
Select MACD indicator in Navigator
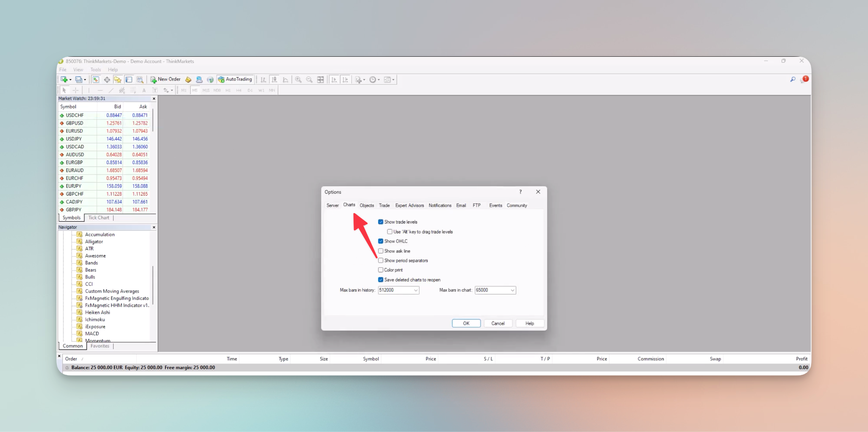tap(92, 334)
